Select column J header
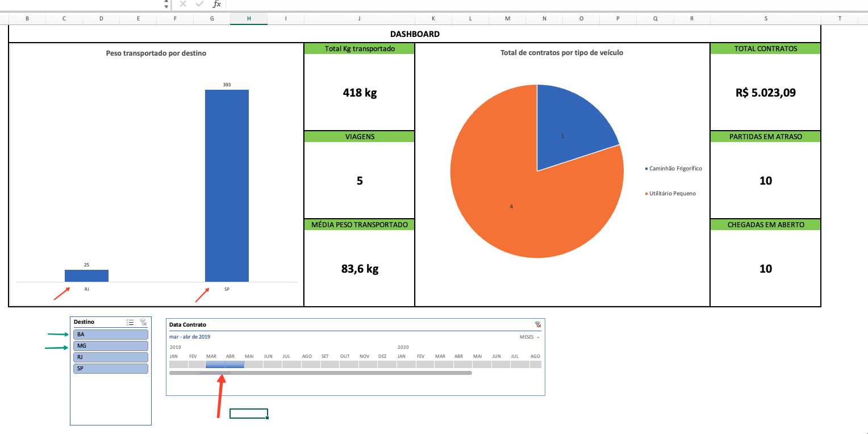Image resolution: width=868 pixels, height=434 pixels. pyautogui.click(x=360, y=19)
